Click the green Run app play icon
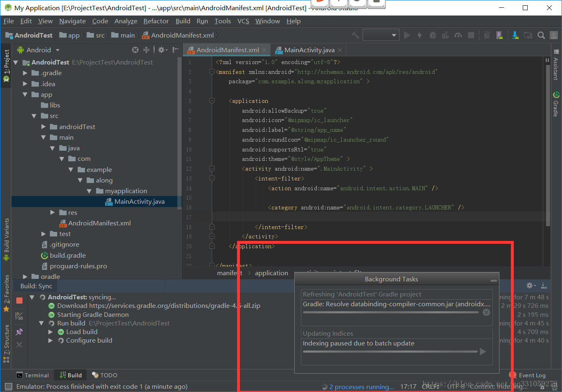562x392 pixels. click(407, 35)
